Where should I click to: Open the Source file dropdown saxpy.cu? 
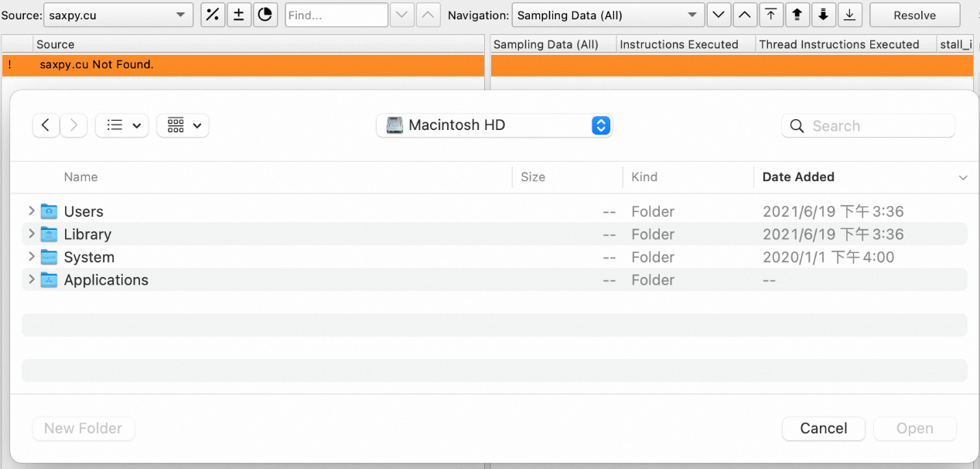(x=118, y=15)
